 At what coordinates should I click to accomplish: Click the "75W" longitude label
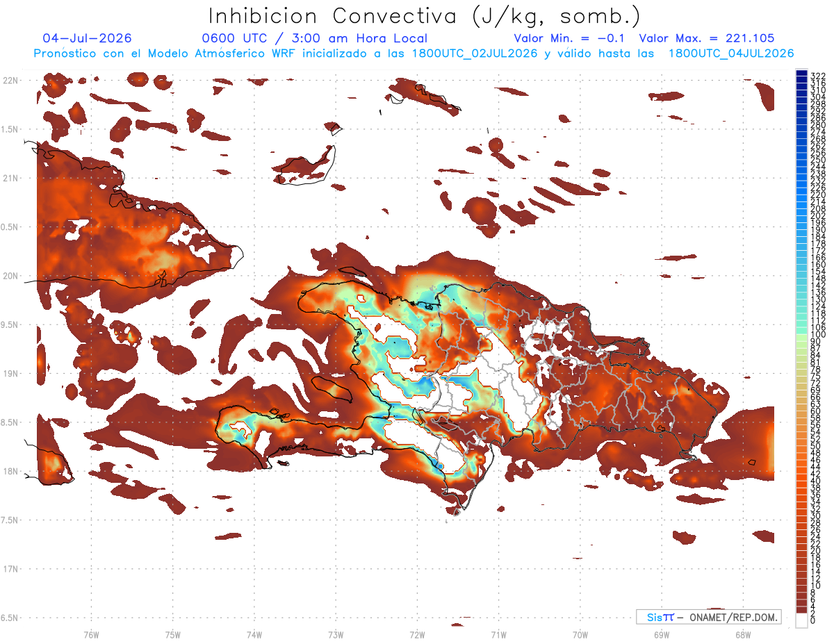tap(172, 634)
